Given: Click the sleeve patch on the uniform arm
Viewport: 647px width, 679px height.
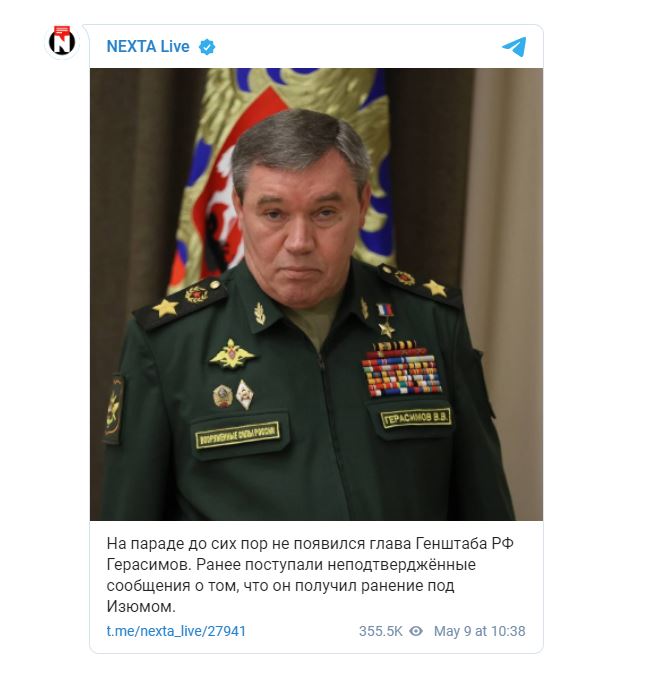Looking at the screenshot, I should pos(114,409).
